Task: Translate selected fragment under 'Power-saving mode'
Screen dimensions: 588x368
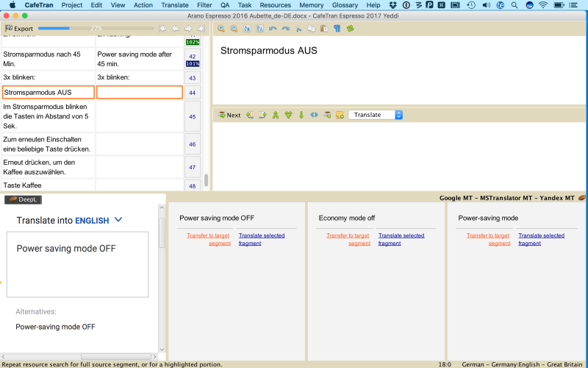Action: (x=542, y=239)
